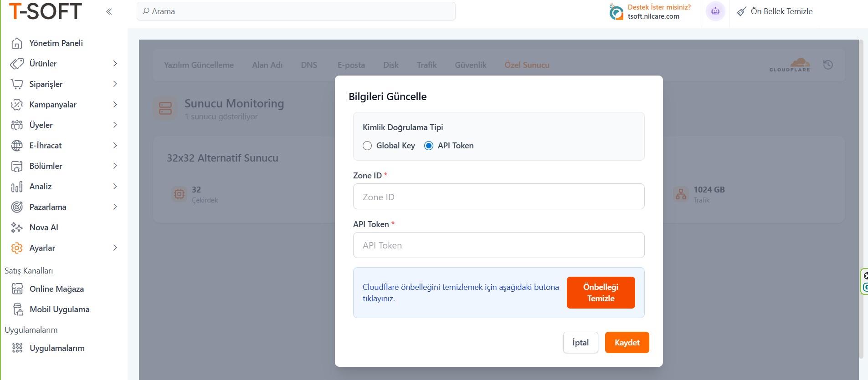Open the E-posta tab
Screen dimensions: 868x380
point(351,65)
